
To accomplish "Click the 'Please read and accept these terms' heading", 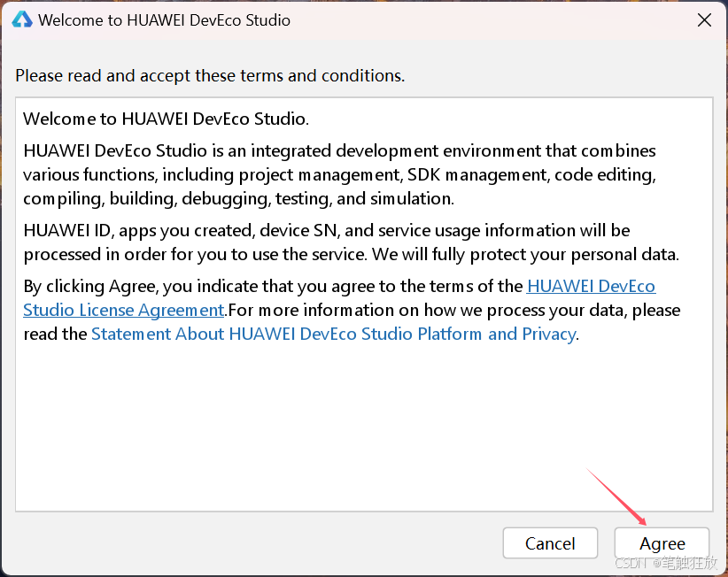I will tap(210, 75).
